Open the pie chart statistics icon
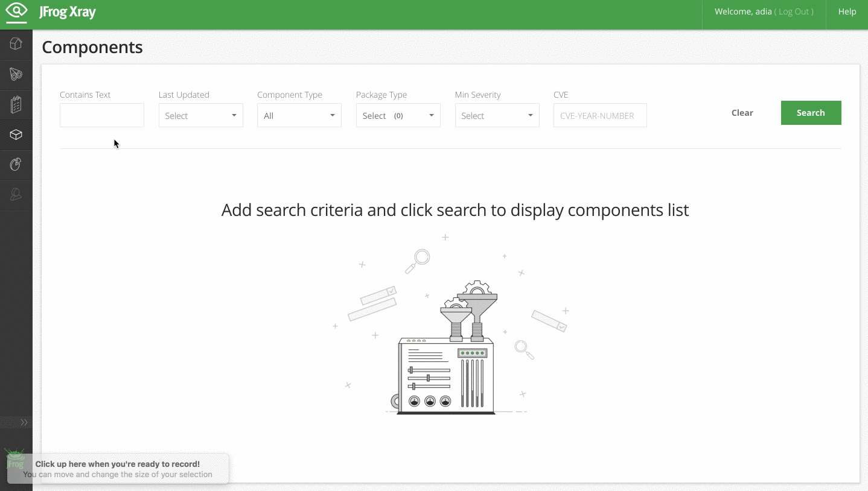The image size is (868, 491). tap(16, 164)
